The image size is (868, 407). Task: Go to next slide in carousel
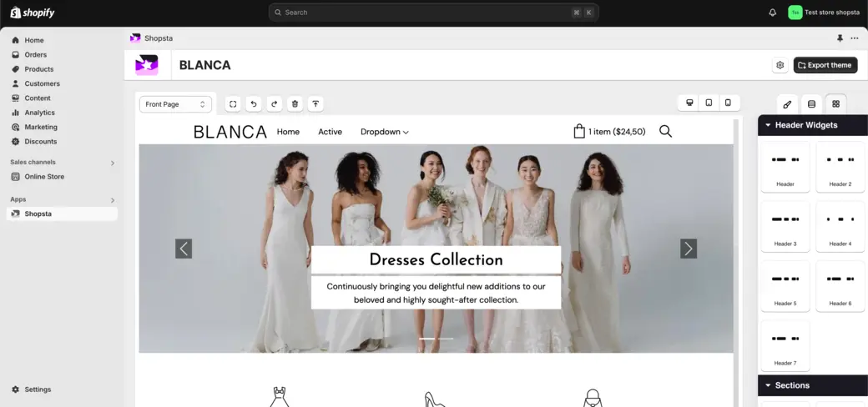(x=688, y=249)
